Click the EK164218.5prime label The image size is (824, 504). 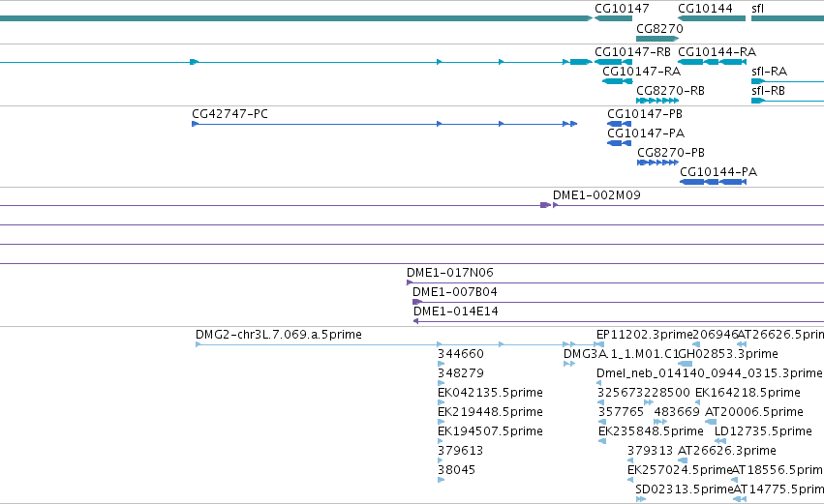[748, 393]
